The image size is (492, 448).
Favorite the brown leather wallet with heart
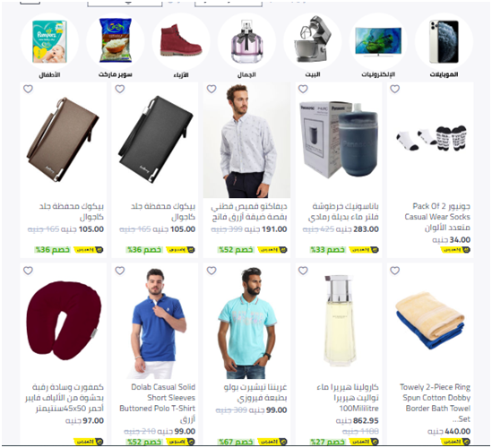(x=29, y=89)
